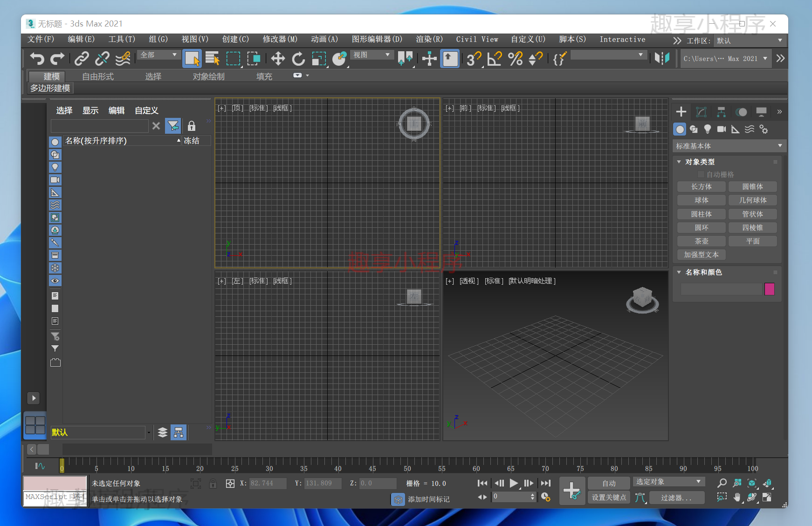
Task: Toggle Window/Crossing selection mode
Action: coord(254,59)
